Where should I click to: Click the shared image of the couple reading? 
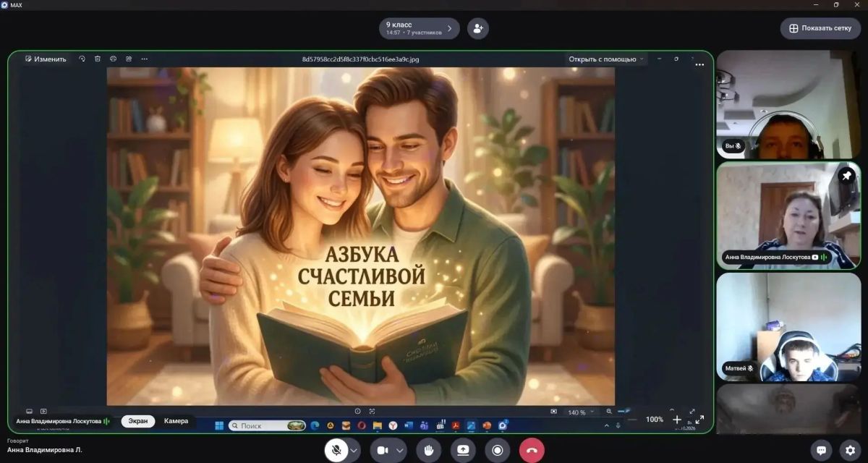click(361, 237)
